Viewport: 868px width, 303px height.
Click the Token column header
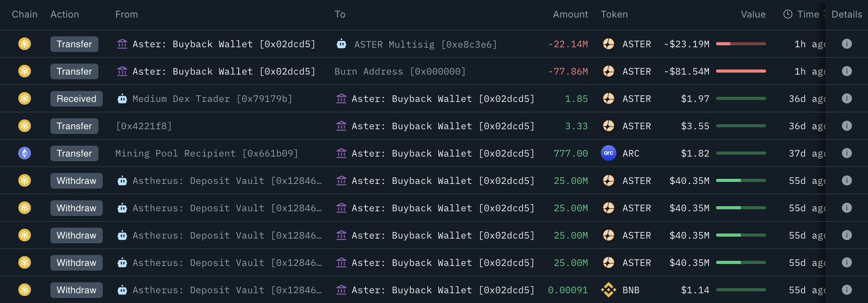coord(614,14)
